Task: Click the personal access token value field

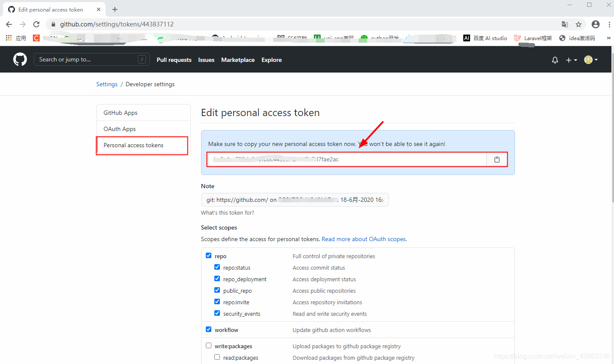Action: coord(347,159)
